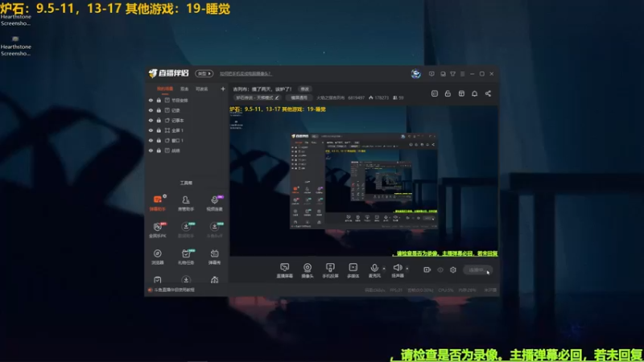Click the grayed-out stream status button
The width and height of the screenshot is (644, 362).
click(x=477, y=269)
